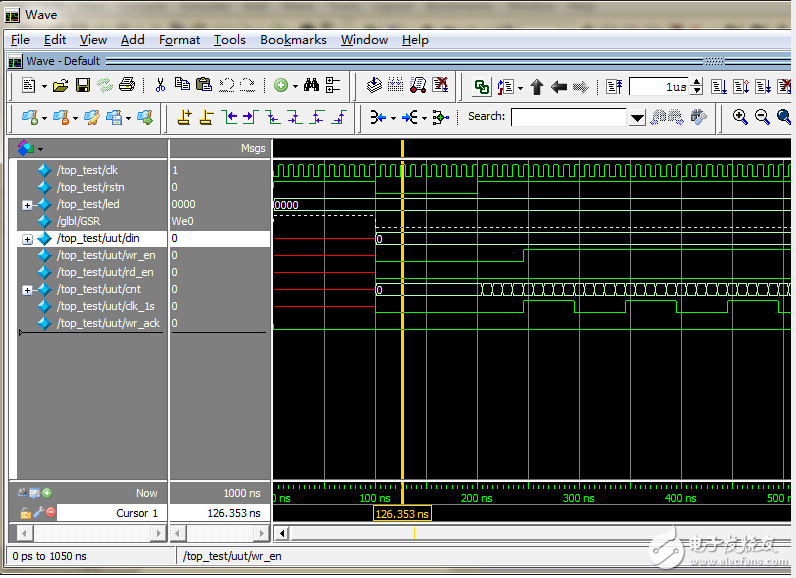Open the Search field dropdown arrow
This screenshot has width=796, height=578.
click(x=637, y=118)
